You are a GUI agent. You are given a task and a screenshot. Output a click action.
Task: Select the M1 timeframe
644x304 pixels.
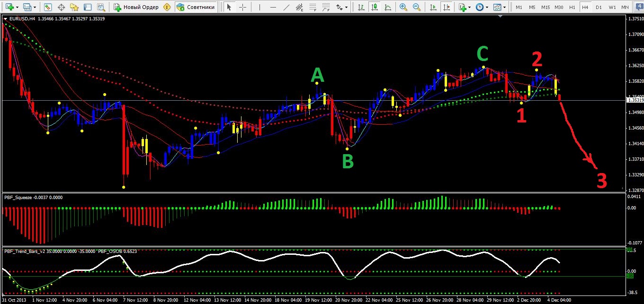519,7
